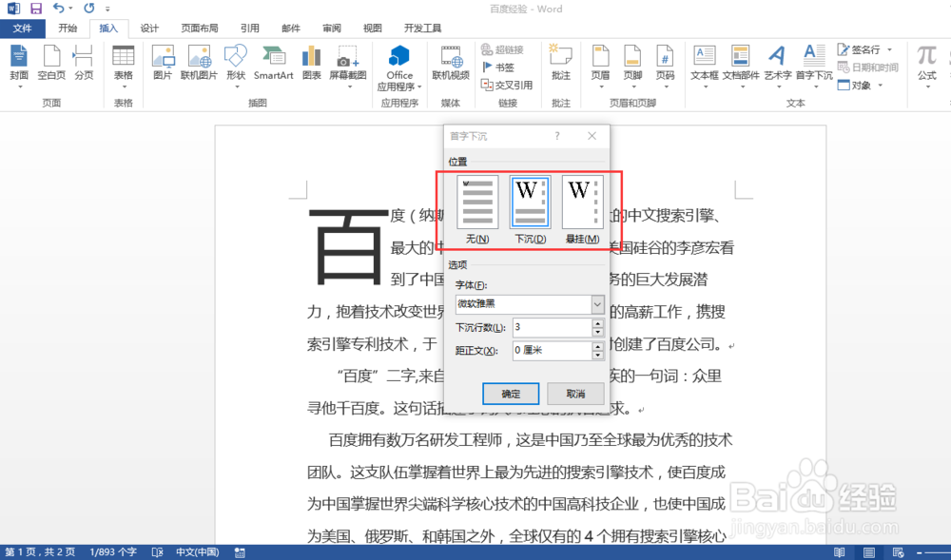Insert a chart (图表)
Screen dimensions: 951x560
(x=311, y=63)
